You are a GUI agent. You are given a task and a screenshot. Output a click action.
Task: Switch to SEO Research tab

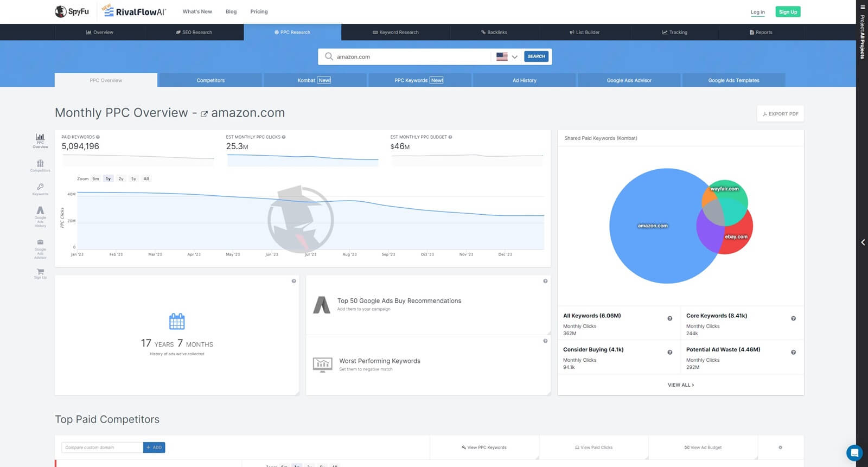coord(194,32)
